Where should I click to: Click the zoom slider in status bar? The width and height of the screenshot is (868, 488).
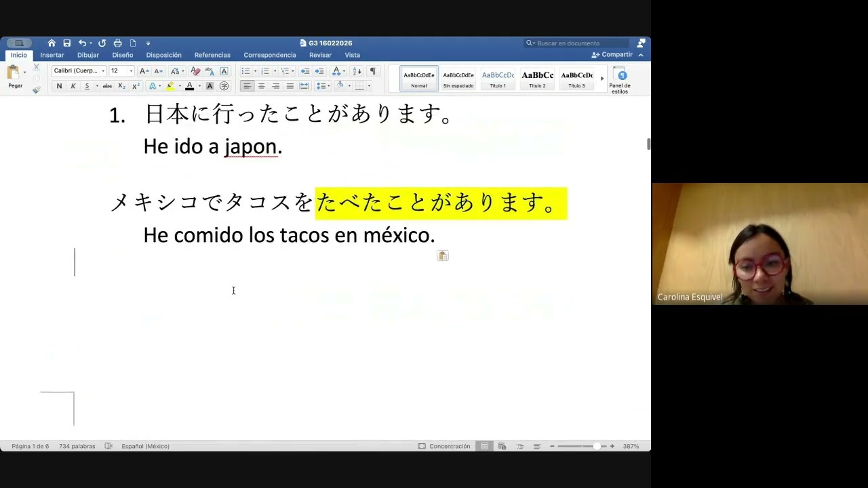(582, 446)
